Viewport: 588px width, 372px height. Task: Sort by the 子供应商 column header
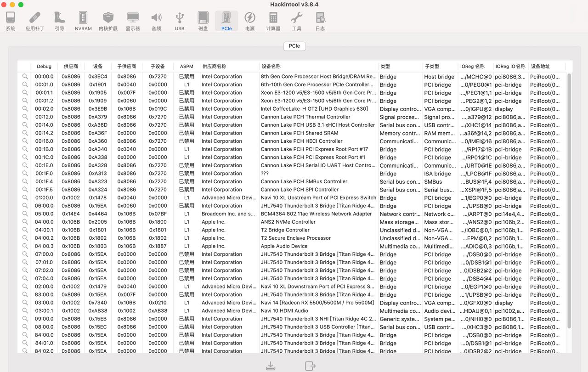[126, 67]
